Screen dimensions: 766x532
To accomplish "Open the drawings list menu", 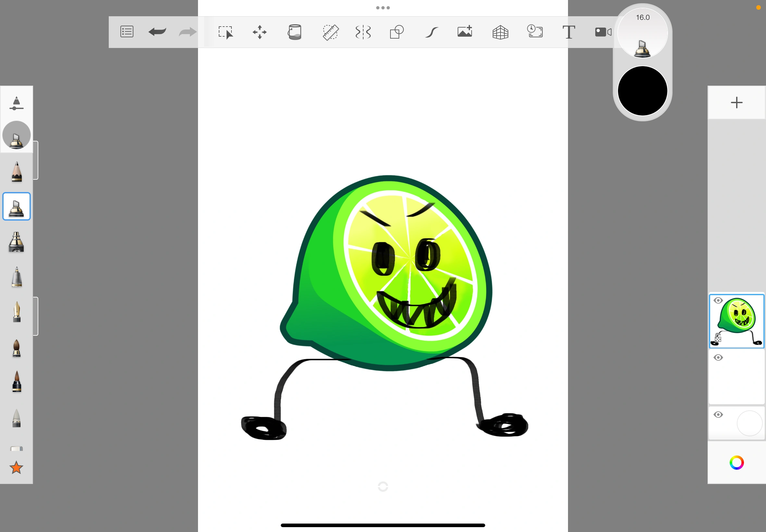I will (127, 31).
